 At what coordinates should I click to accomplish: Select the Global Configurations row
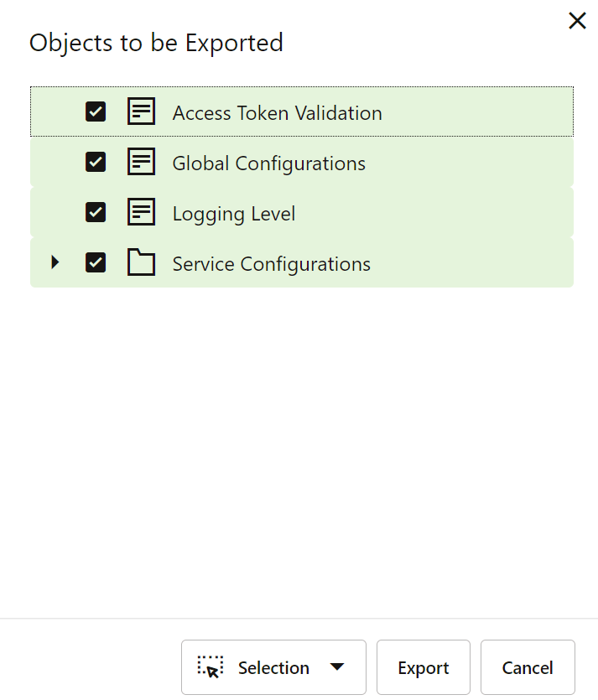(268, 162)
